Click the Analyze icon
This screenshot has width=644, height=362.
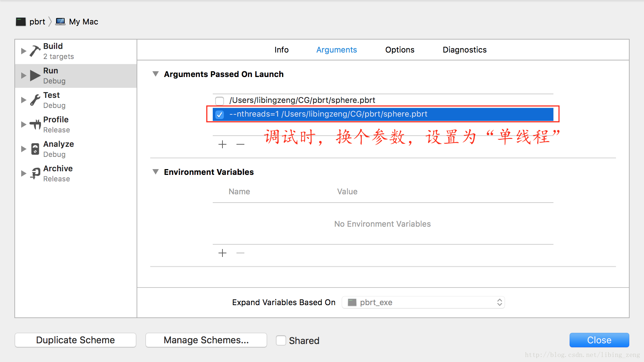35,149
